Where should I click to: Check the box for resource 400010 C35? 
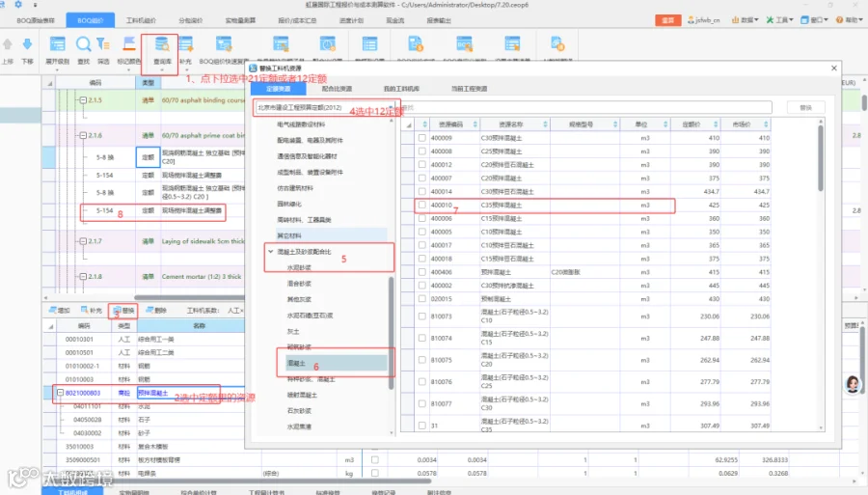click(421, 205)
